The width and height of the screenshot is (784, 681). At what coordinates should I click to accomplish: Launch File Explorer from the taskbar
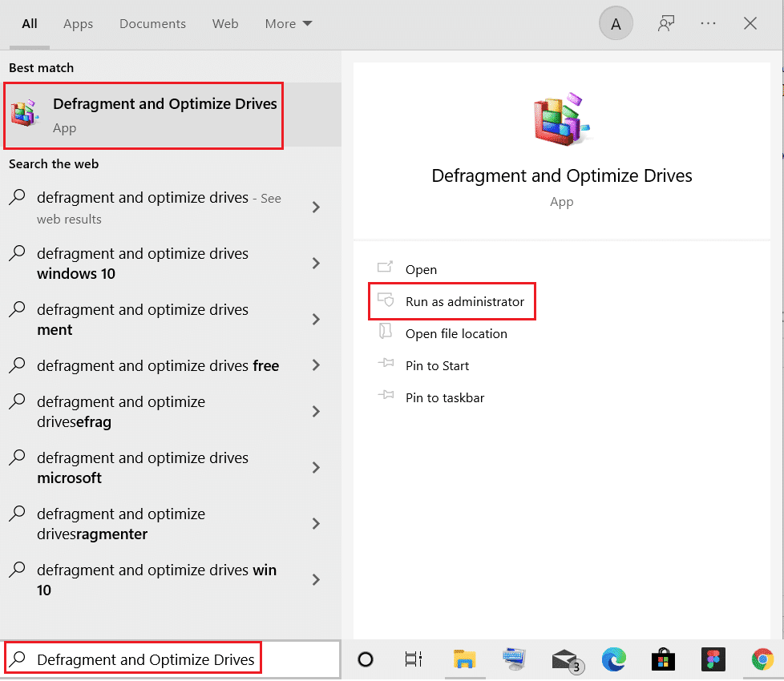[465, 659]
